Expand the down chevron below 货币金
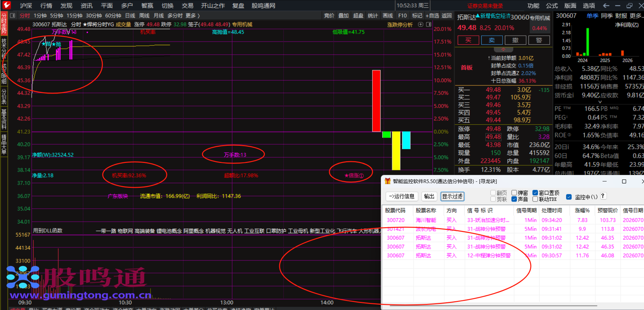 600,102
